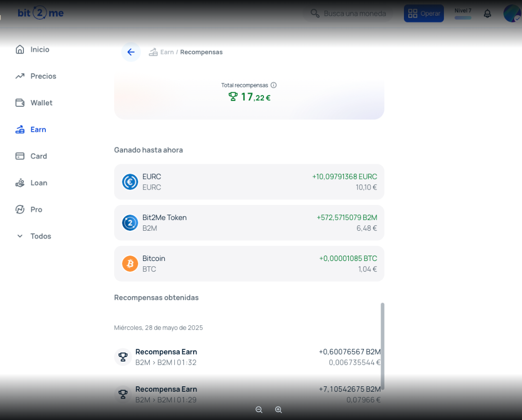Open Wallet in the sidebar menu

41,103
